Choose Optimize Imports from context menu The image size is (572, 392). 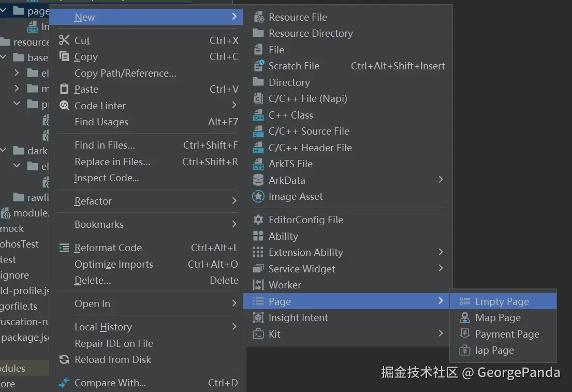click(x=113, y=265)
